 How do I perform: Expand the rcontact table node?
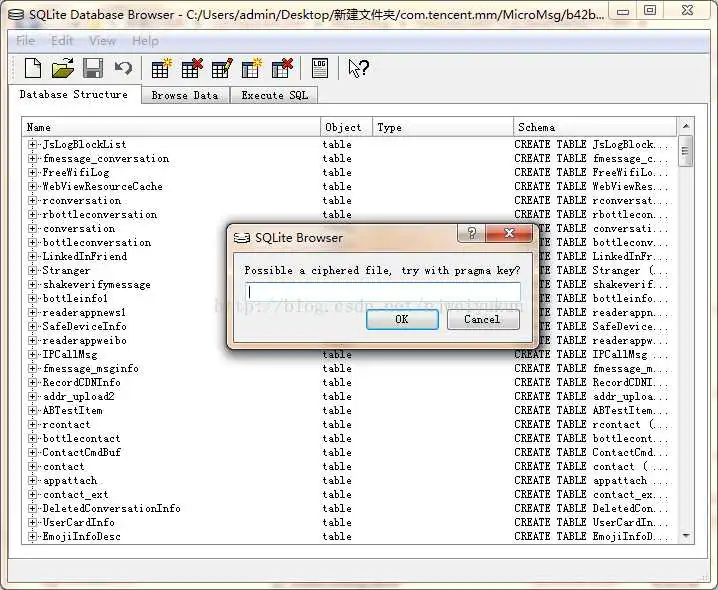click(32, 425)
